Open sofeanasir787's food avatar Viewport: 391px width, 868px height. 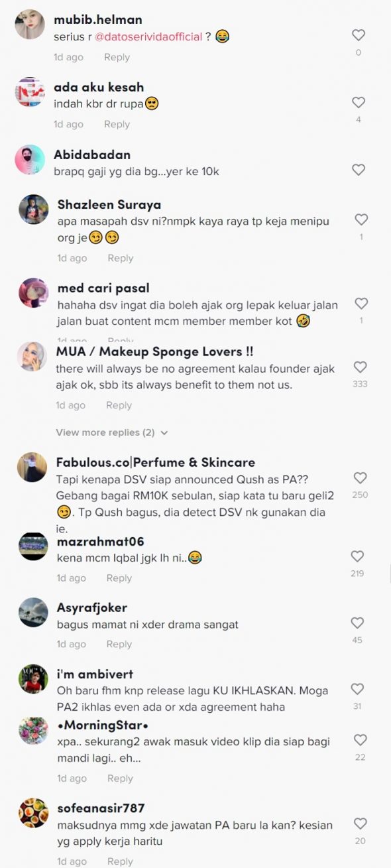[x=33, y=813]
